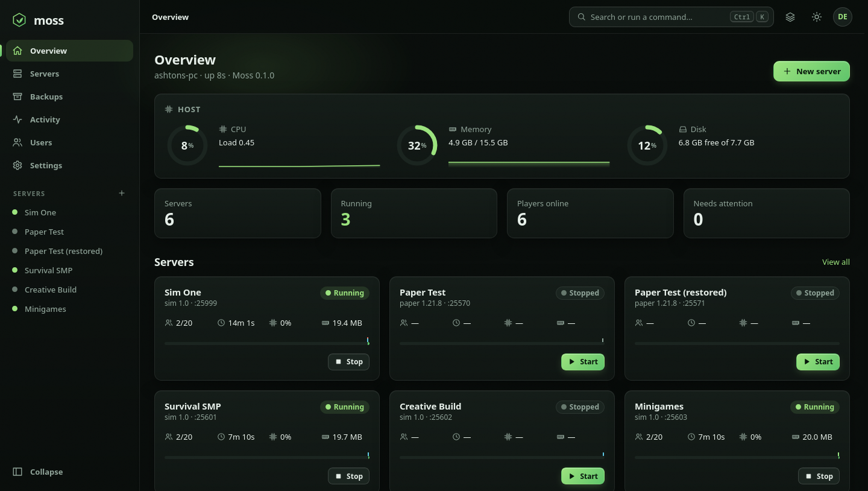868x491 pixels.
Task: Click the Backups archive icon in sidebar
Action: pos(17,97)
